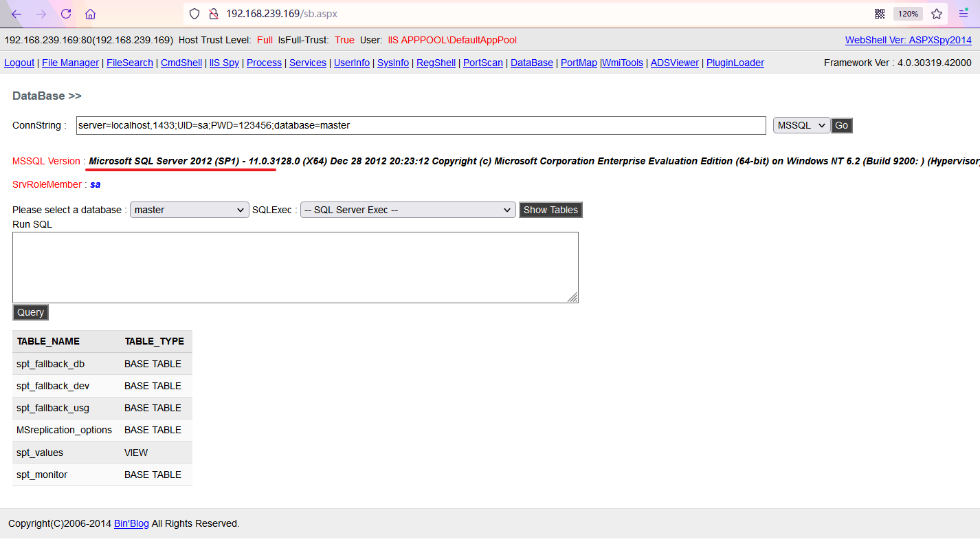Open the IIS Spy menu link
This screenshot has height=544, width=980.
tap(224, 63)
